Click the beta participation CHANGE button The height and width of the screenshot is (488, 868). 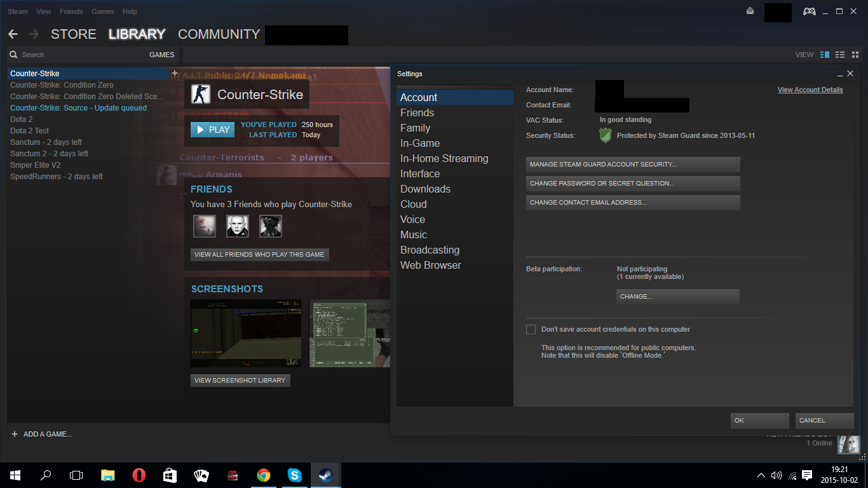click(678, 297)
